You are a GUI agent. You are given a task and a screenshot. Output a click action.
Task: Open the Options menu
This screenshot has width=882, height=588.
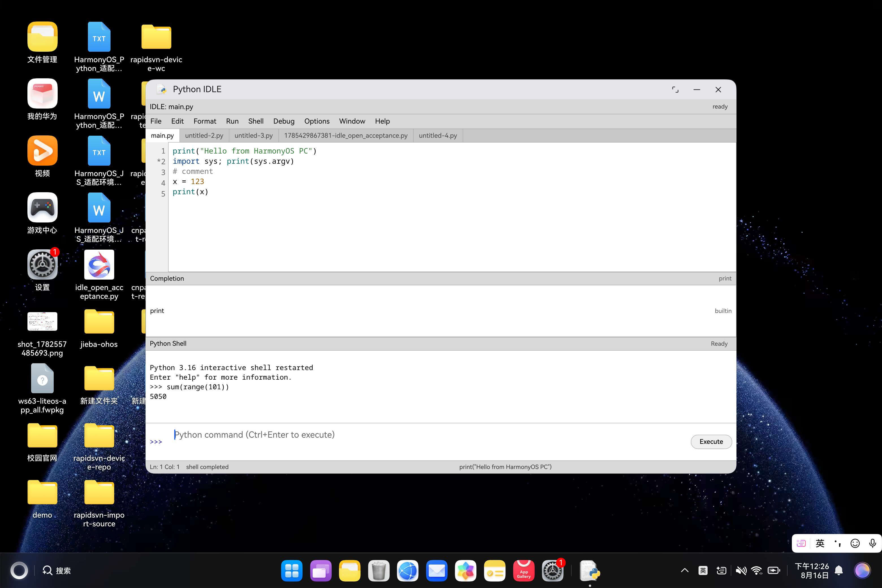[x=317, y=121]
